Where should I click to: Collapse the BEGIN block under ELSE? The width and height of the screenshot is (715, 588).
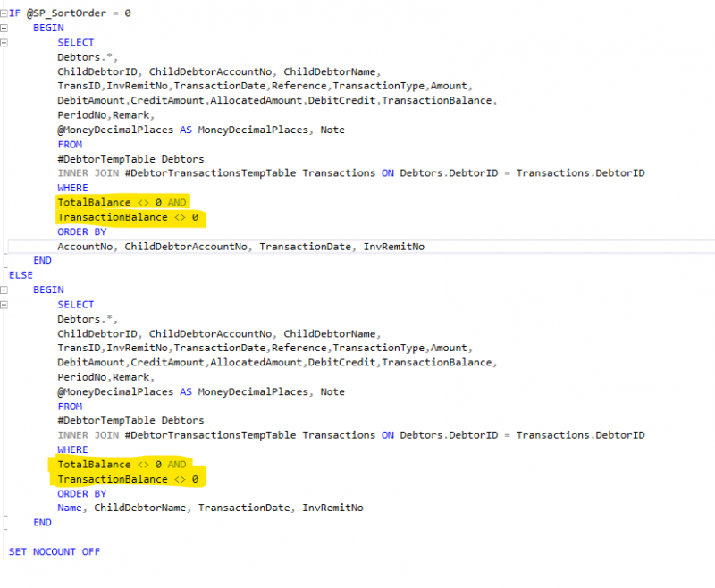point(4,290)
